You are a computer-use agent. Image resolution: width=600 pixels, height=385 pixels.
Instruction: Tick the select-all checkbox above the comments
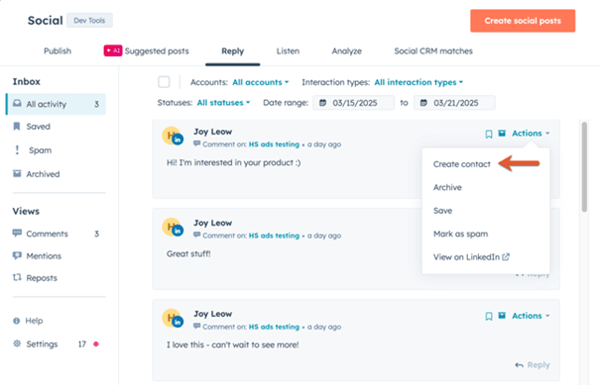point(164,82)
